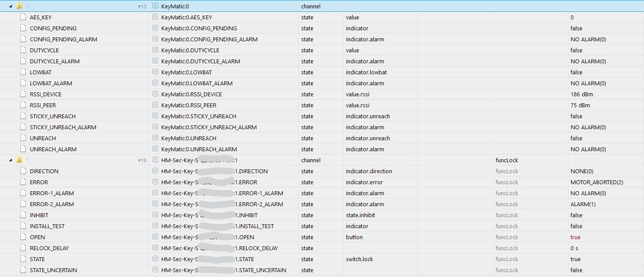This screenshot has width=644, height=277.
Task: Click state icon in the 1.RELOCK_DELAY row
Action: click(x=155, y=248)
